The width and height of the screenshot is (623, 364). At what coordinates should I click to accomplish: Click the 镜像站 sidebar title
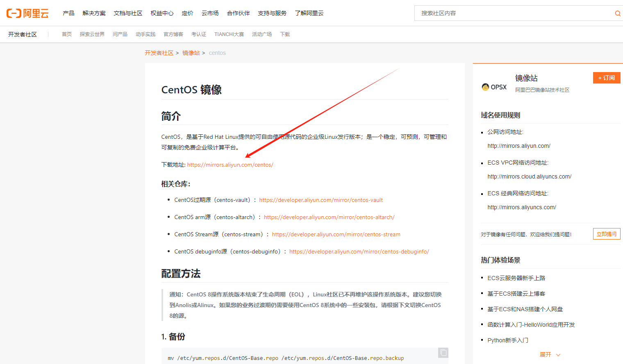tap(526, 78)
